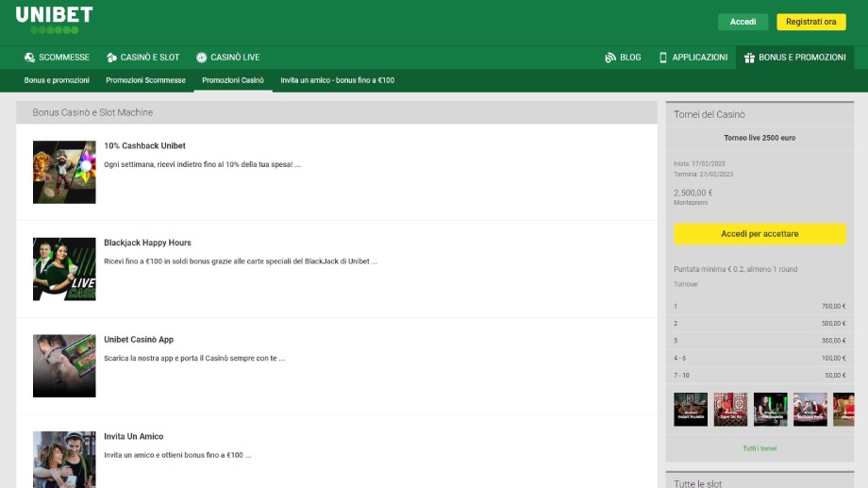Switch to Promozioni Scommesse tab
This screenshot has width=868, height=488.
coord(145,80)
